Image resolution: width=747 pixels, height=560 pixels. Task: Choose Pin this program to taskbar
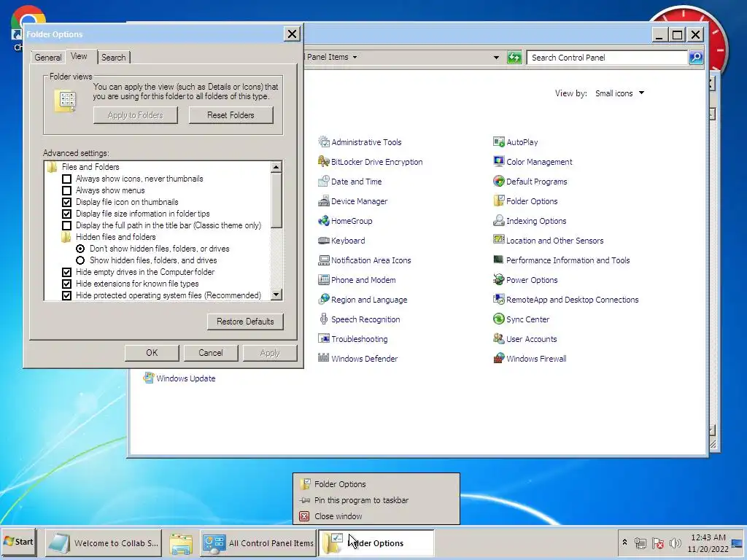click(376, 500)
